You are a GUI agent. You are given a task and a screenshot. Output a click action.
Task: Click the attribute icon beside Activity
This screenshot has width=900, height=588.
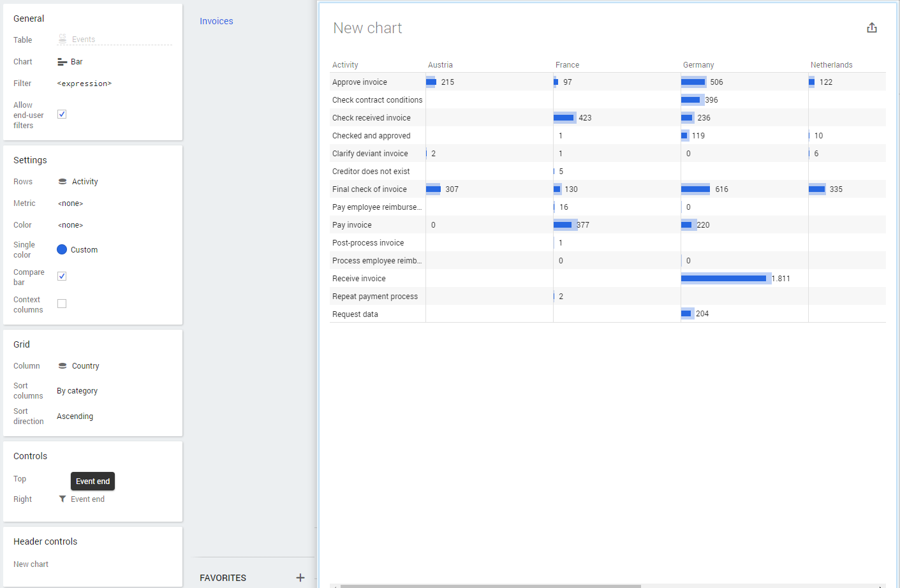pos(63,182)
